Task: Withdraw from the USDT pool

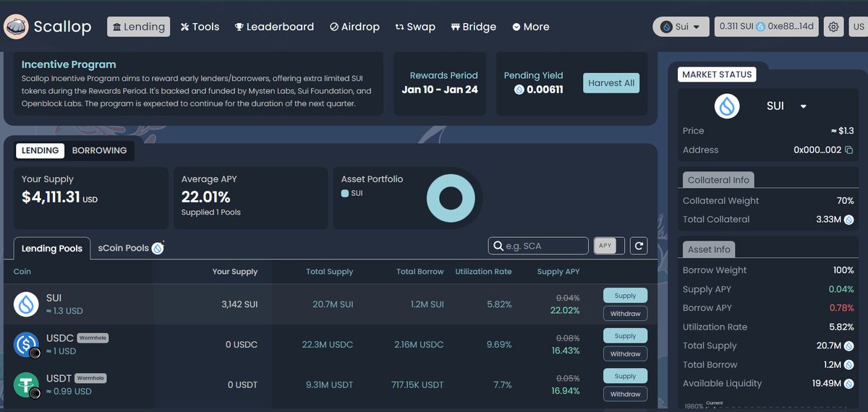Action: point(625,394)
